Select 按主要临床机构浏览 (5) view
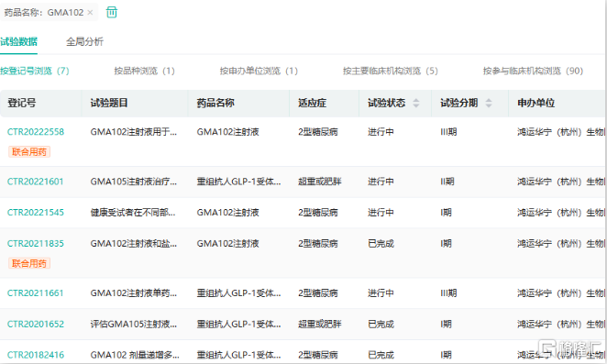This screenshot has height=364, width=607. [391, 71]
